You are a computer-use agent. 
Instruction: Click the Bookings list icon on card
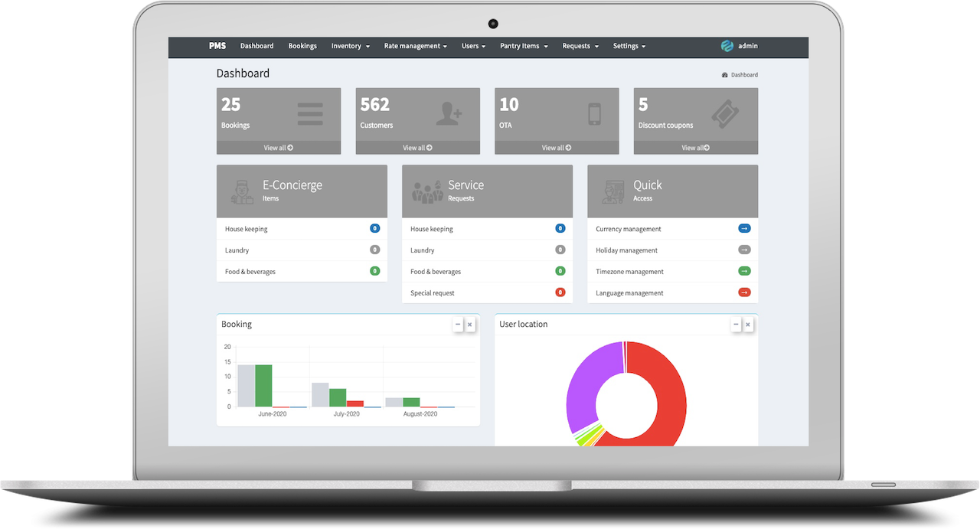point(310,114)
